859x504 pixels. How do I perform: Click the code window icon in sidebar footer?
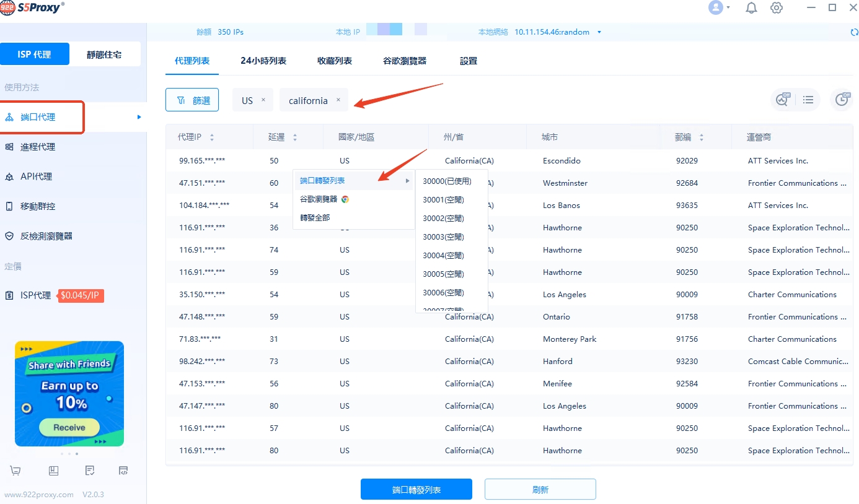[123, 471]
